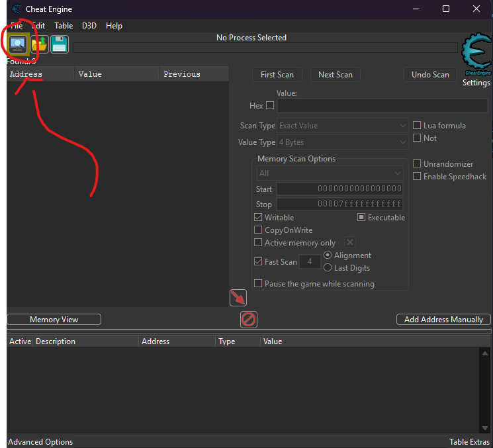Click the red clear list icon
493x448 pixels.
click(248, 320)
